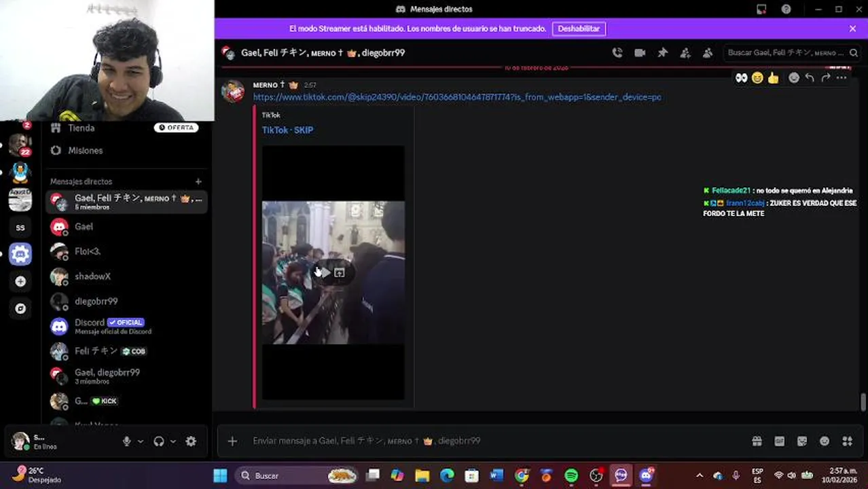Forward MERNO's message with forward arrow
This screenshot has width=868, height=489.
(x=826, y=78)
